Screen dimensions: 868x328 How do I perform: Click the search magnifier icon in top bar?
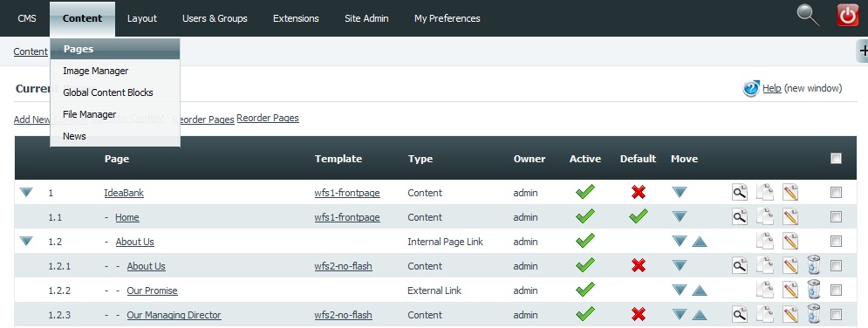click(x=808, y=15)
